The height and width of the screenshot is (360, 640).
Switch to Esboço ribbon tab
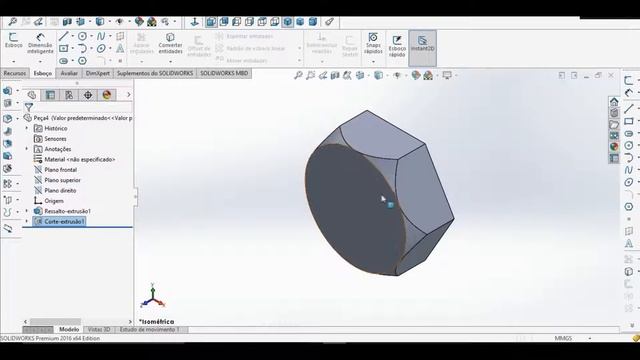tap(42, 73)
